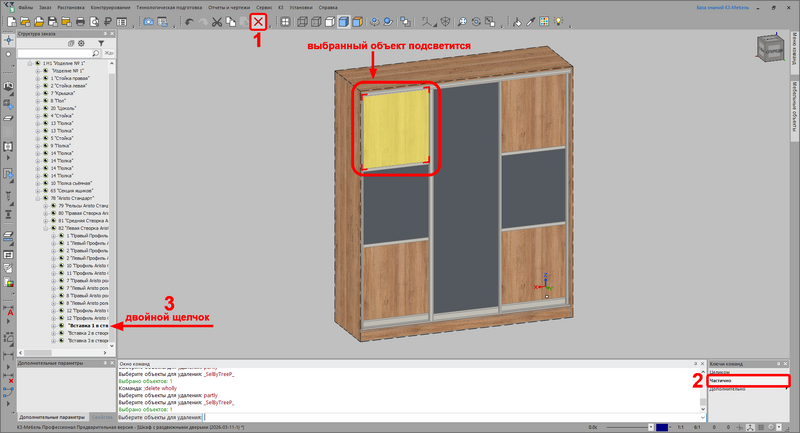
Task: Click the red X delete objects icon
Action: click(x=258, y=22)
